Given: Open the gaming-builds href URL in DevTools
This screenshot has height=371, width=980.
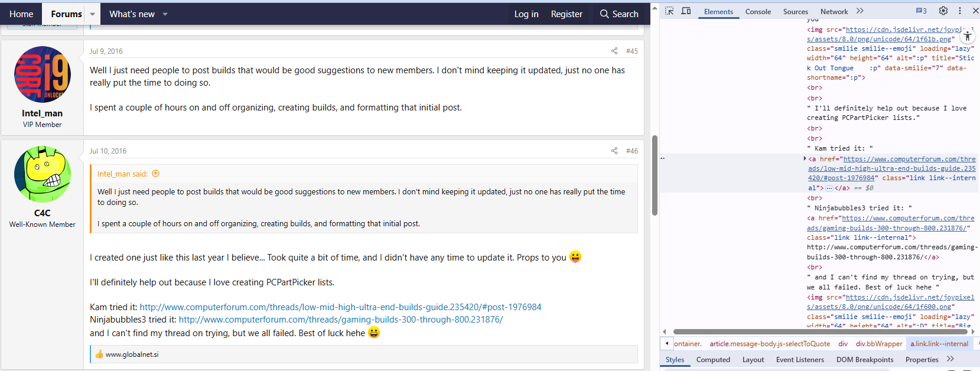Looking at the screenshot, I should 890,223.
